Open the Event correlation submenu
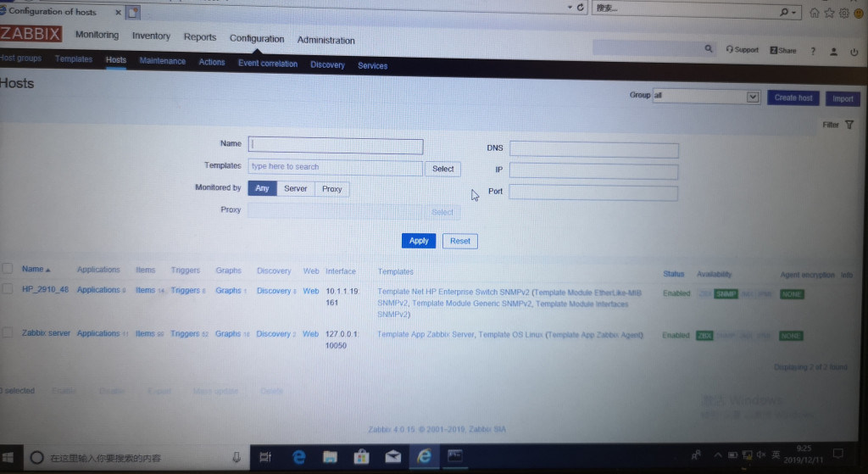The image size is (868, 474). [268, 64]
